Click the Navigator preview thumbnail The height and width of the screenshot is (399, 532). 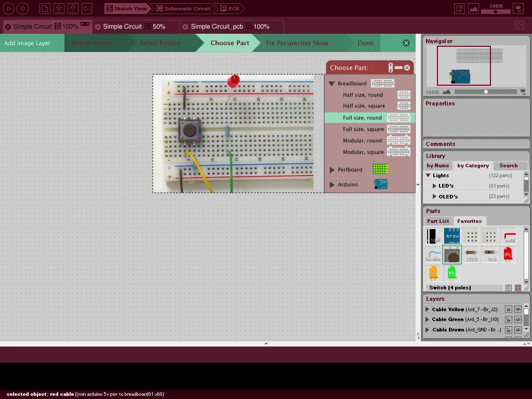pyautogui.click(x=476, y=66)
